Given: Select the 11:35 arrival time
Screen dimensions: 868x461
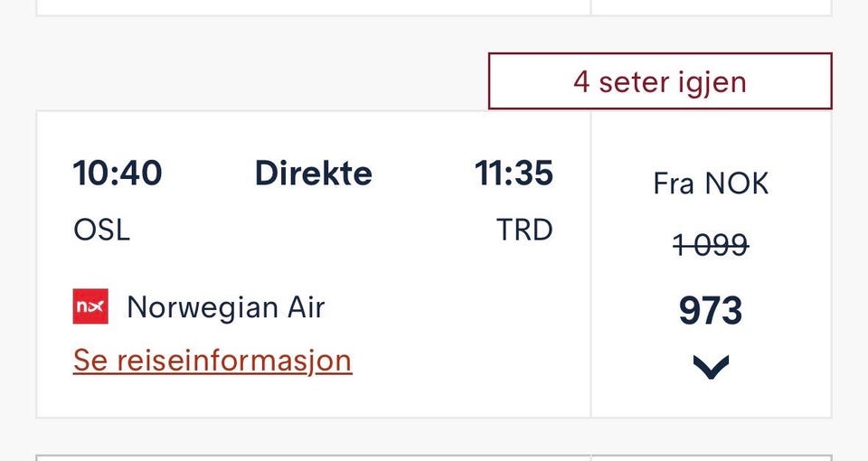Looking at the screenshot, I should click(x=514, y=173).
